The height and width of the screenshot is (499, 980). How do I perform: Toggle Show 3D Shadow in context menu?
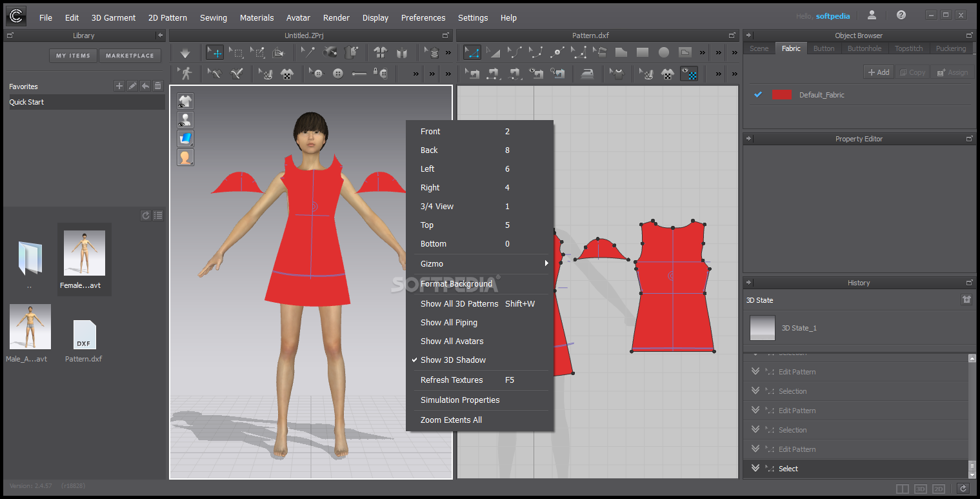480,360
